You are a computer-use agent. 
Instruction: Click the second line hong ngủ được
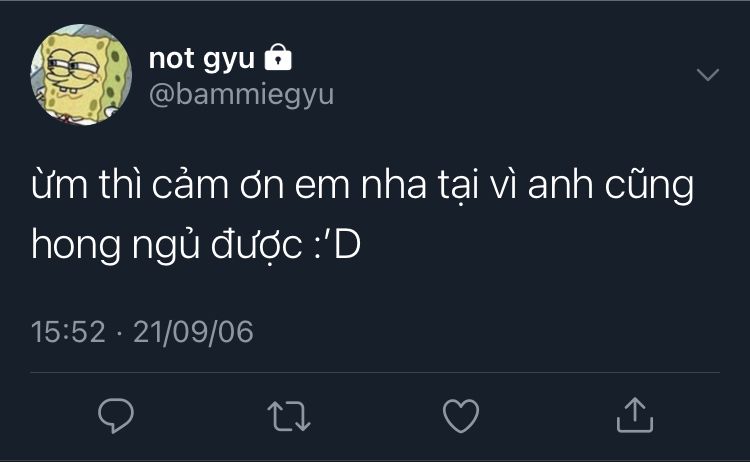166,246
